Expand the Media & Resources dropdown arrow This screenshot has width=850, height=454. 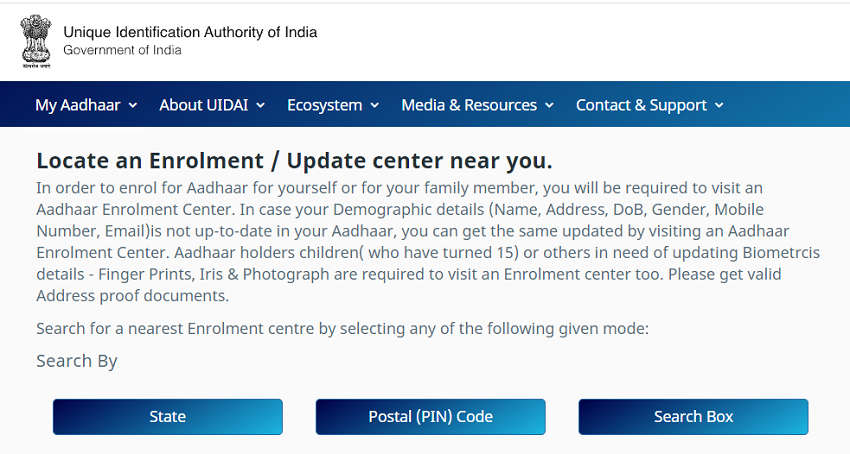[550, 105]
